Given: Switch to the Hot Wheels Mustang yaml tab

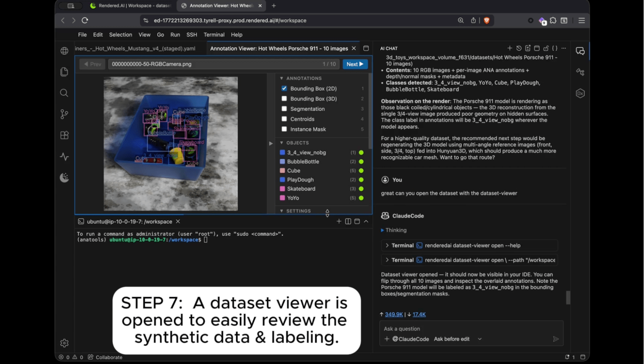Looking at the screenshot, I should (136, 48).
